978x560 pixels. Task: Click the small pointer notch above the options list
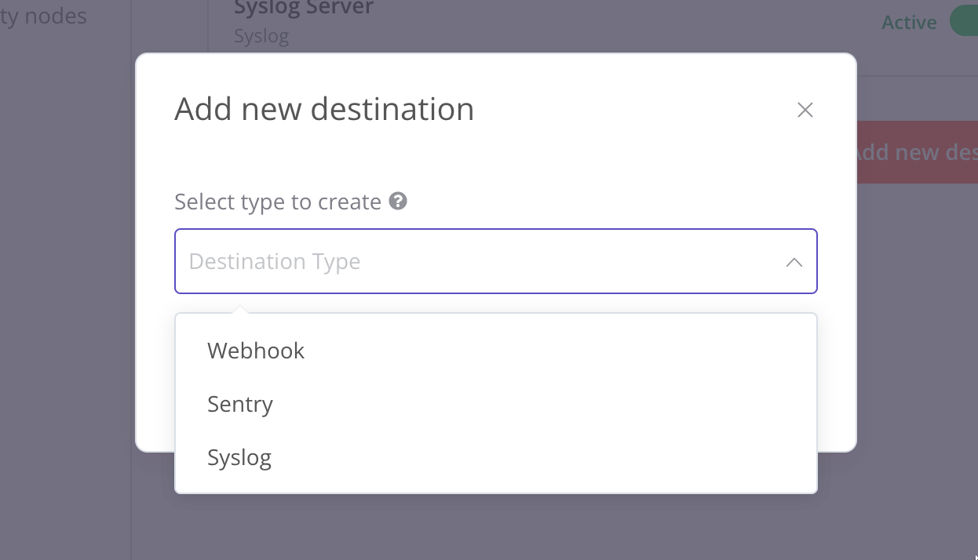pos(242,309)
